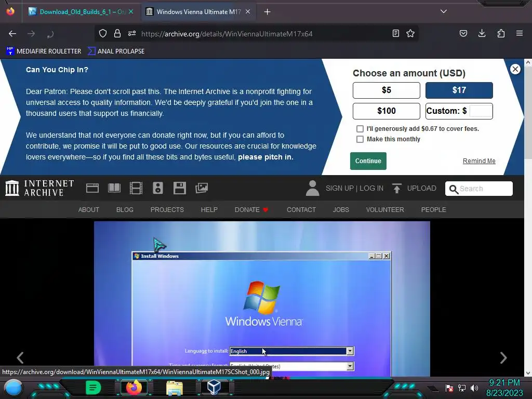
Task: Open the Firefox hamburger menu
Action: pos(520,33)
